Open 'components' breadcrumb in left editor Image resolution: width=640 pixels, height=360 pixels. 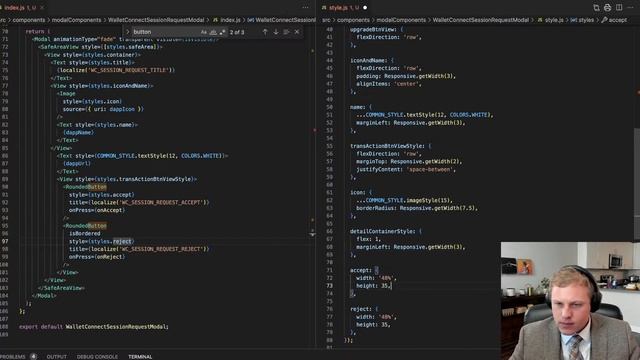pyautogui.click(x=29, y=20)
